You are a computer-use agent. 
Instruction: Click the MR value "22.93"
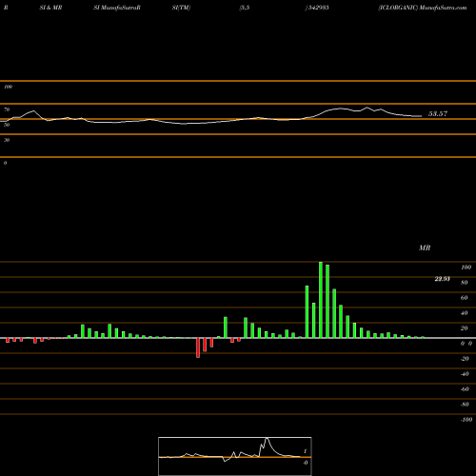point(442,279)
